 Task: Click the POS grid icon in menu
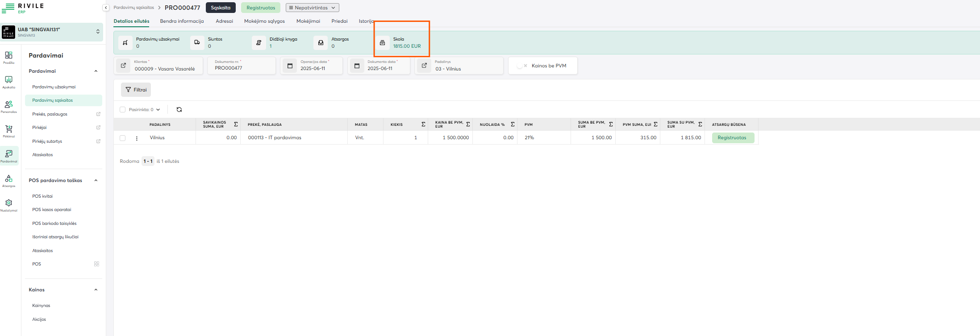click(96, 264)
